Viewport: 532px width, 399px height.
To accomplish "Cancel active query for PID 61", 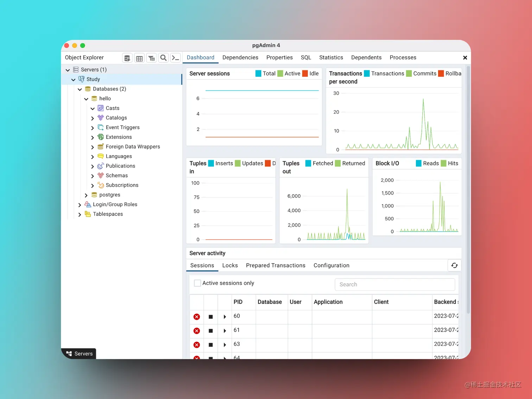I will [x=211, y=331].
